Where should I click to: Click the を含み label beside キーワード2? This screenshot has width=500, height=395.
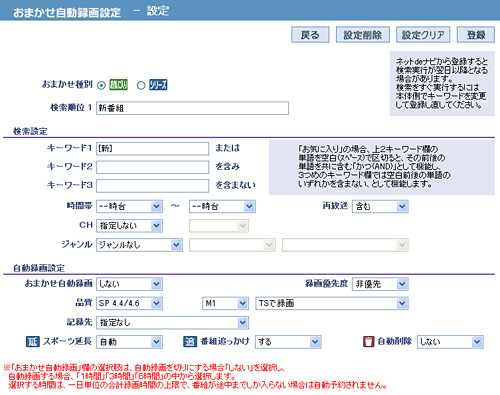pyautogui.click(x=228, y=166)
